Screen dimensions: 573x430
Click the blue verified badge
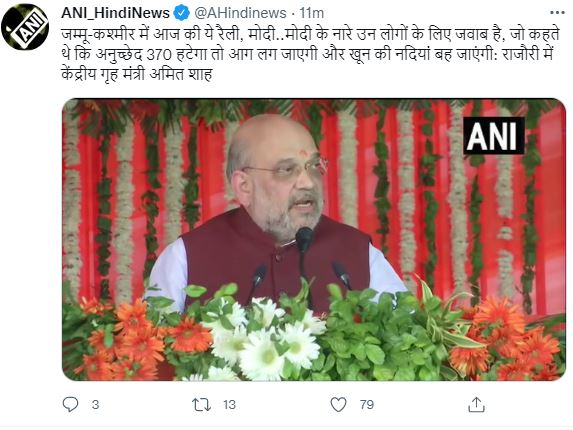click(x=181, y=14)
